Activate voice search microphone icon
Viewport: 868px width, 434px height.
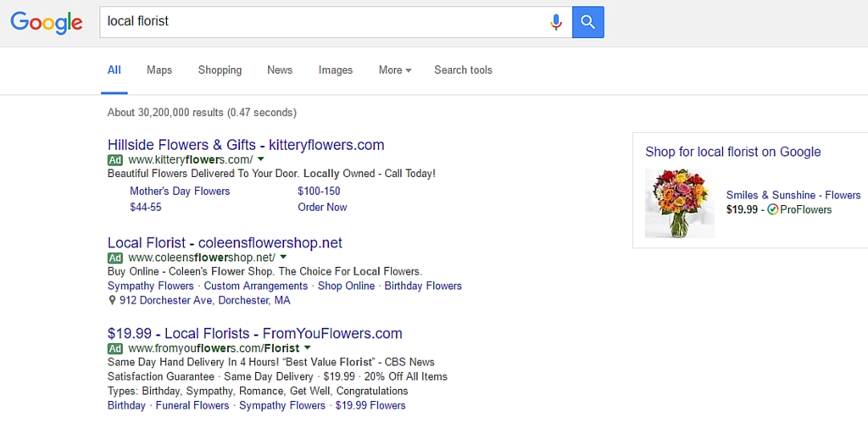tap(556, 22)
